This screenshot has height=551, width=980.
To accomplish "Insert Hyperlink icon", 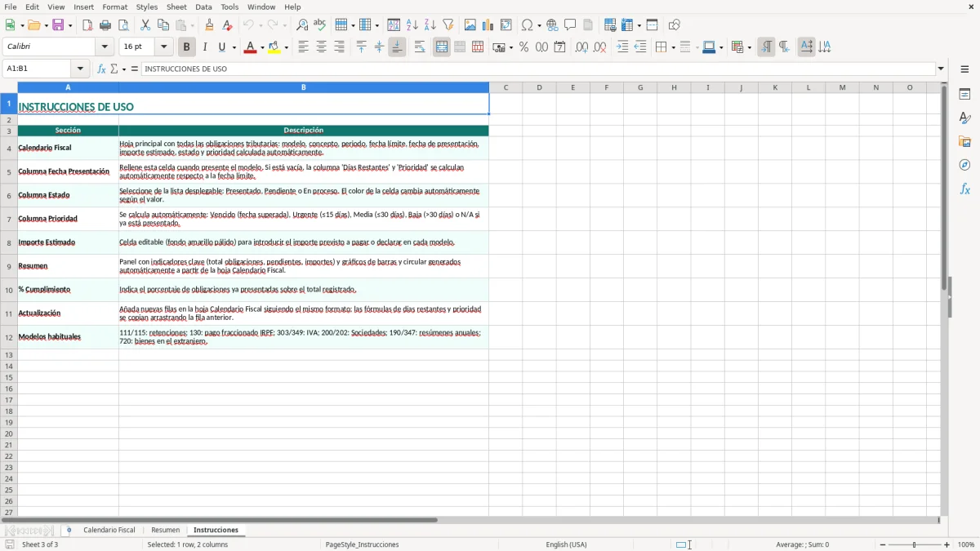I will pyautogui.click(x=552, y=25).
